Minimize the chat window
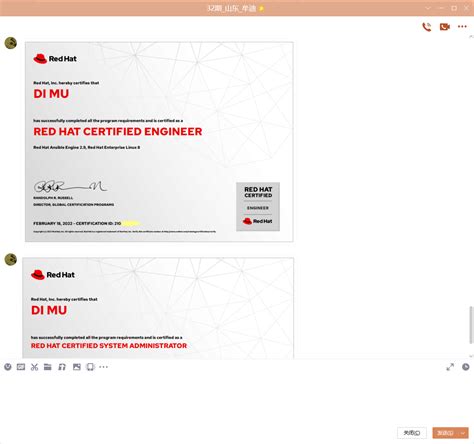Screen dimensions: 474x444 (441, 8)
